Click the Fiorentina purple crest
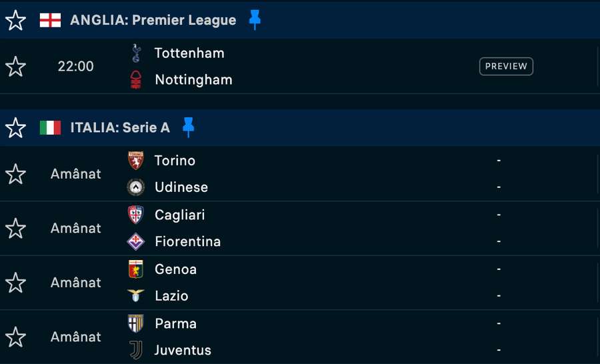The image size is (600, 364). coord(136,241)
